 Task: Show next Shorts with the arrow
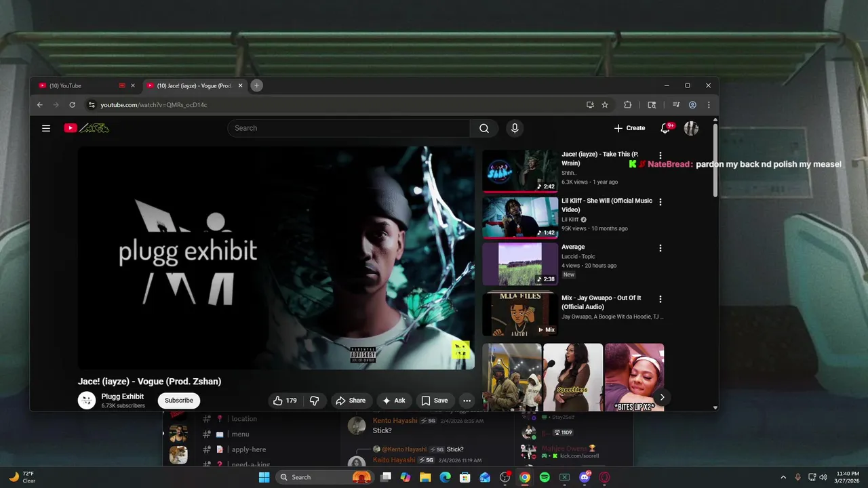[x=662, y=397]
